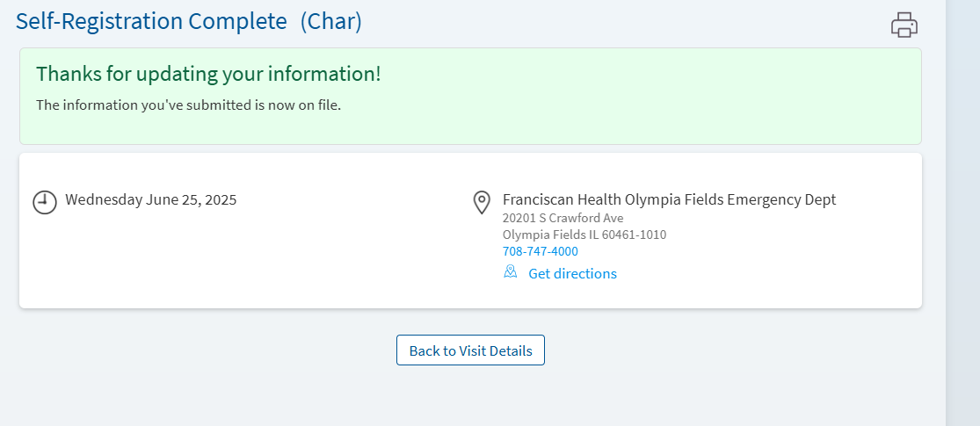Viewport: 980px width, 426px height.
Task: Call the 708-747-4000 phone link
Action: tap(540, 251)
